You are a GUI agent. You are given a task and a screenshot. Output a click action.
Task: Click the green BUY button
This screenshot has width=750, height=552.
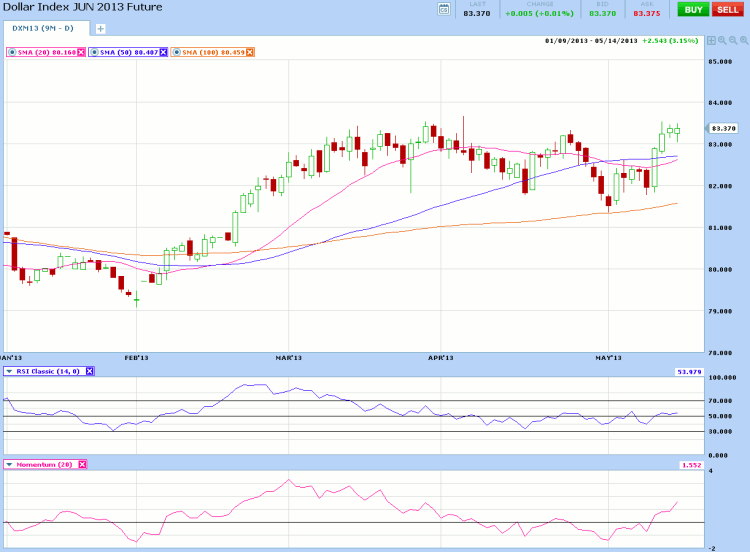pyautogui.click(x=692, y=9)
